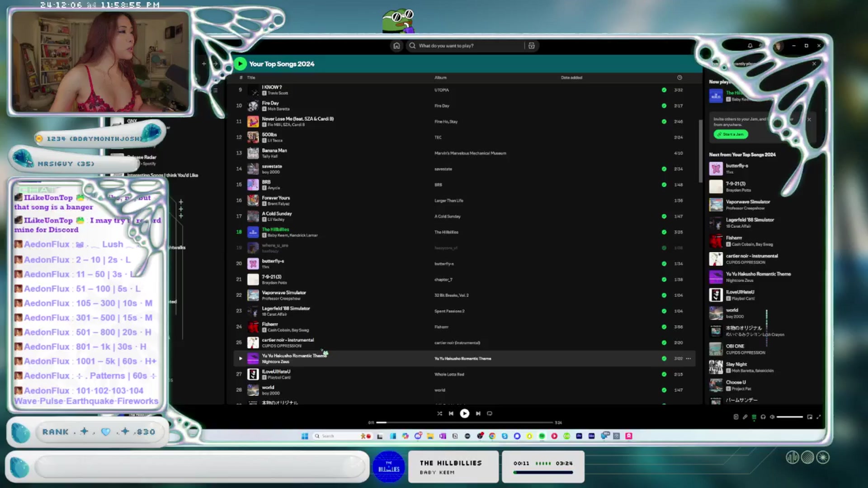This screenshot has width=868, height=488.
Task: Click the Fisherrr album art in playlist
Action: 253,327
